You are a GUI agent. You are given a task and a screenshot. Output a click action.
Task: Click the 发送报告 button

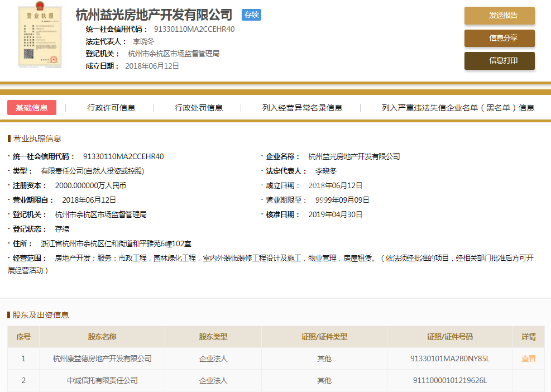pos(499,16)
